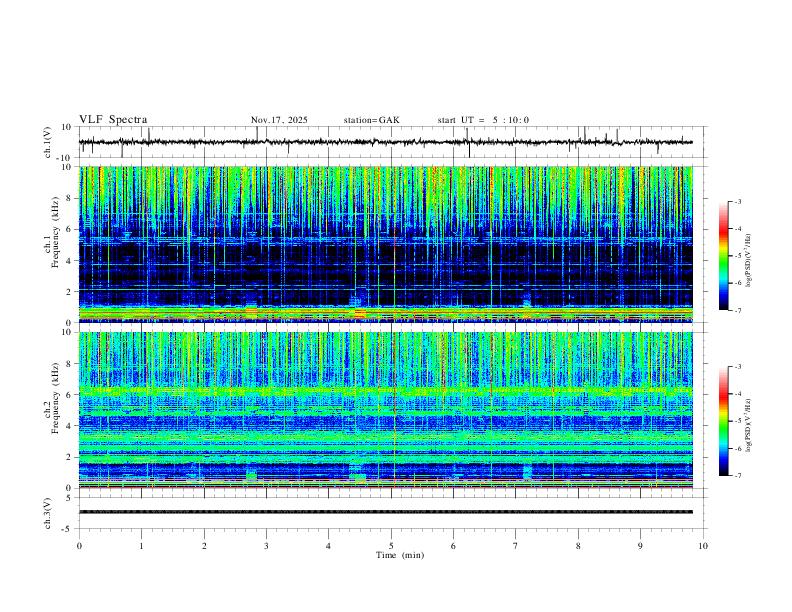Screen dimensions: 792x612
Task: Click the time axis tick label '7'
Action: (516, 546)
